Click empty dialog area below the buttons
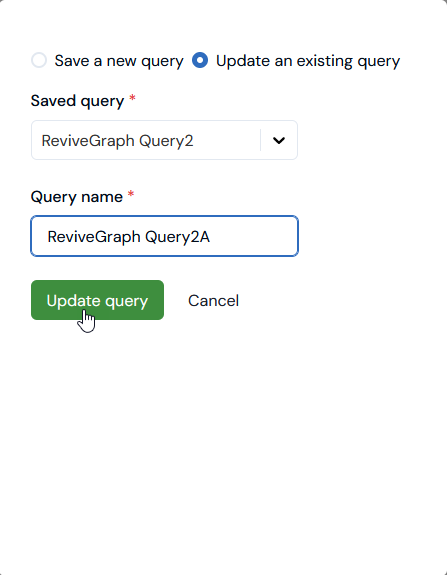This screenshot has height=575, width=447. 223,440
